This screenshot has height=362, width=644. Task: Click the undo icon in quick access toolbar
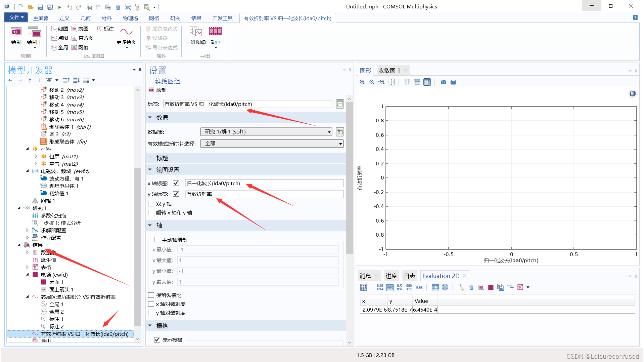[x=70, y=7]
